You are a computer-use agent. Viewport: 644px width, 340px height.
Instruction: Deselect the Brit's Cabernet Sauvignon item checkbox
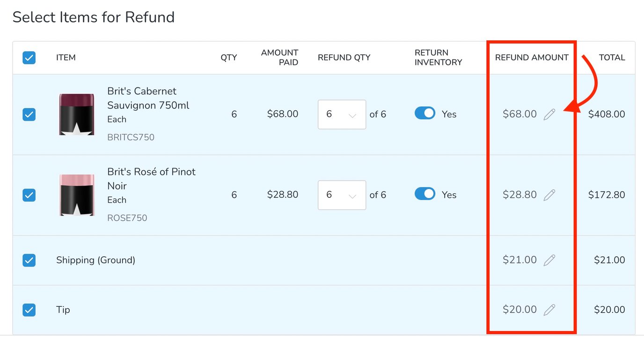[29, 114]
